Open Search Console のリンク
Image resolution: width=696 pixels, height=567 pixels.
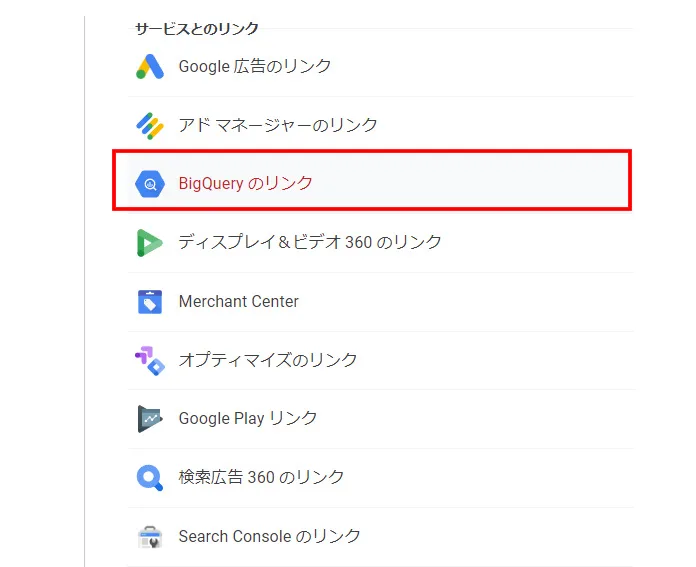click(270, 536)
